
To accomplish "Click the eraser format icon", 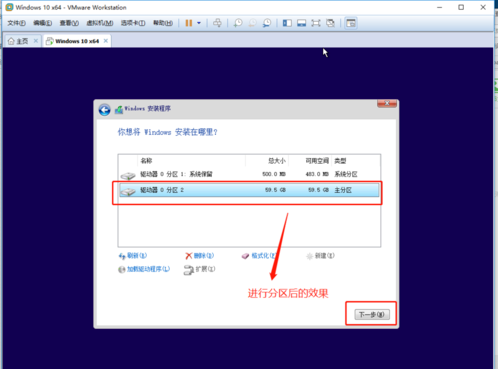I will tap(245, 256).
